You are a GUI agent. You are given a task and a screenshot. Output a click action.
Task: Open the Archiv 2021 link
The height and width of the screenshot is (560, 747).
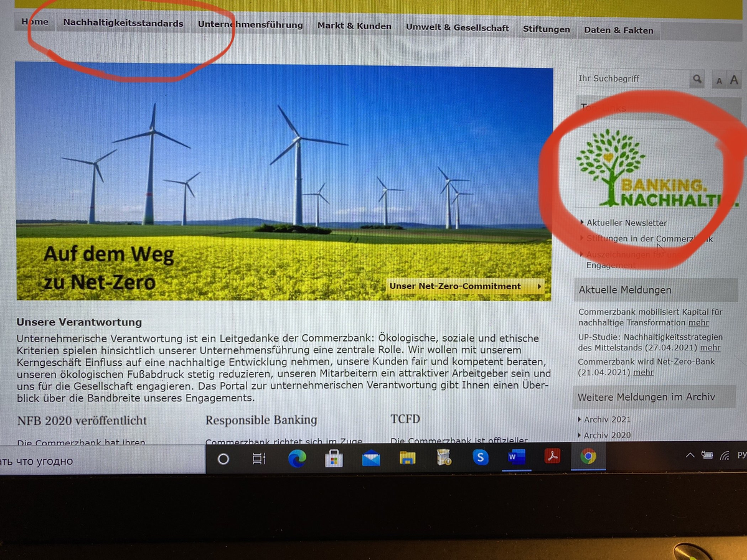point(607,419)
